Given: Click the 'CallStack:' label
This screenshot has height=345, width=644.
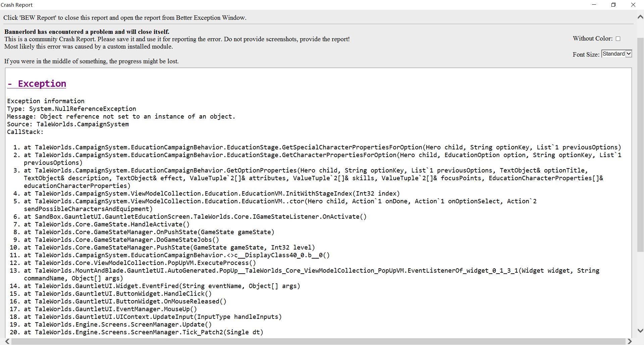Looking at the screenshot, I should tap(25, 132).
